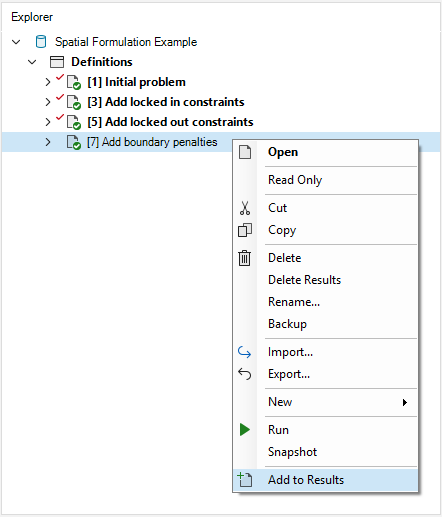Expand the [3] Add locked in constraints node
The image size is (442, 517).
[48, 102]
